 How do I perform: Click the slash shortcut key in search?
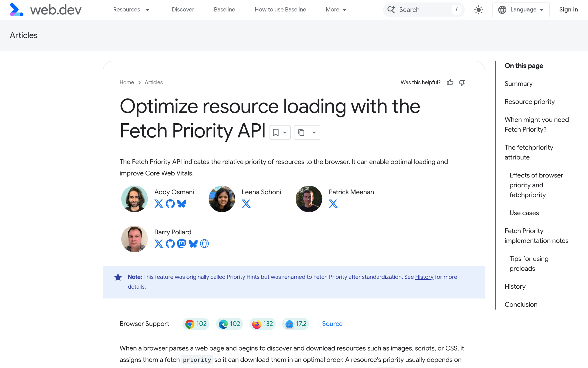456,10
